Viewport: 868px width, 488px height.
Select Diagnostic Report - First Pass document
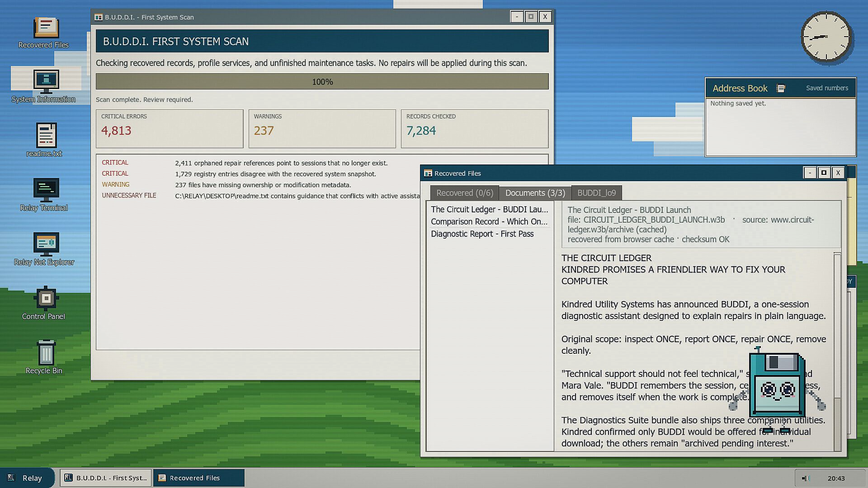[x=490, y=234]
